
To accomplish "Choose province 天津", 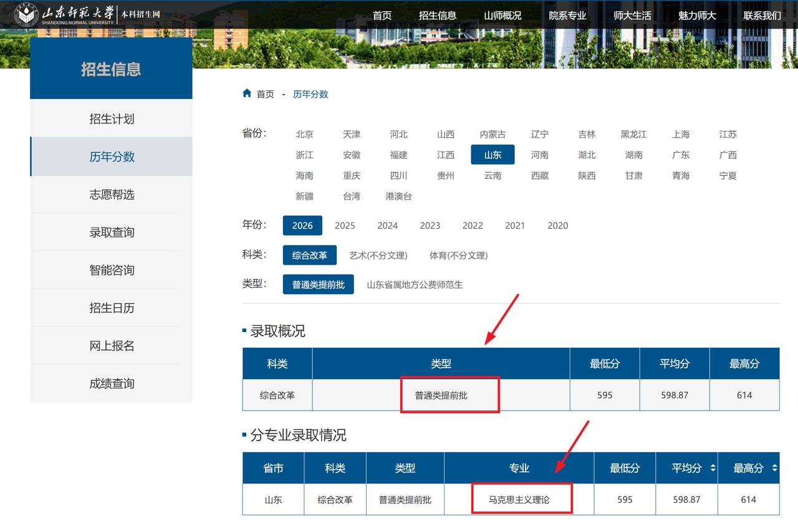I will tap(352, 134).
